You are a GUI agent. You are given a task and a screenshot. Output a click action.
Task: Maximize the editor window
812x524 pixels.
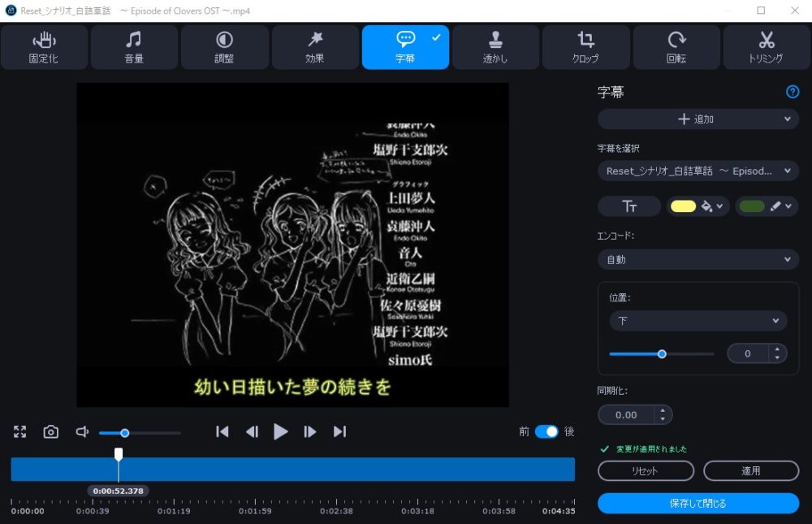coord(761,11)
